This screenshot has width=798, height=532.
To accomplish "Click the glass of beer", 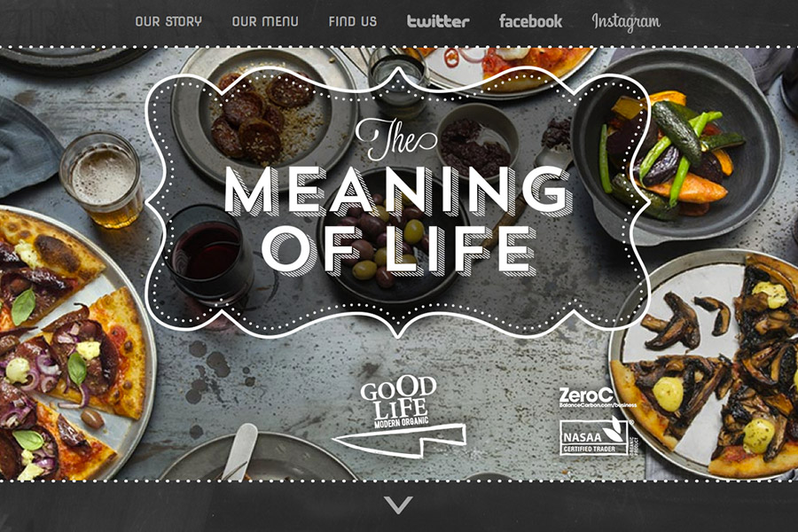I will [x=102, y=179].
